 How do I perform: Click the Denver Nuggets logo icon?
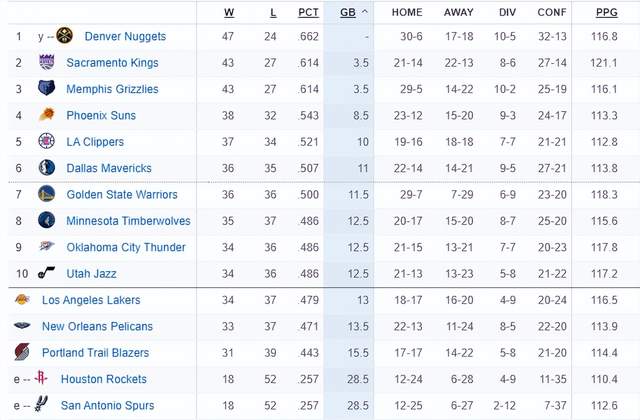pos(65,36)
